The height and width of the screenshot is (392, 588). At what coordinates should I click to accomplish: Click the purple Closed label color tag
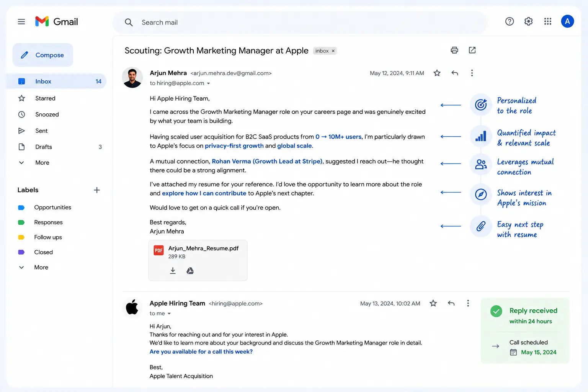(x=21, y=252)
